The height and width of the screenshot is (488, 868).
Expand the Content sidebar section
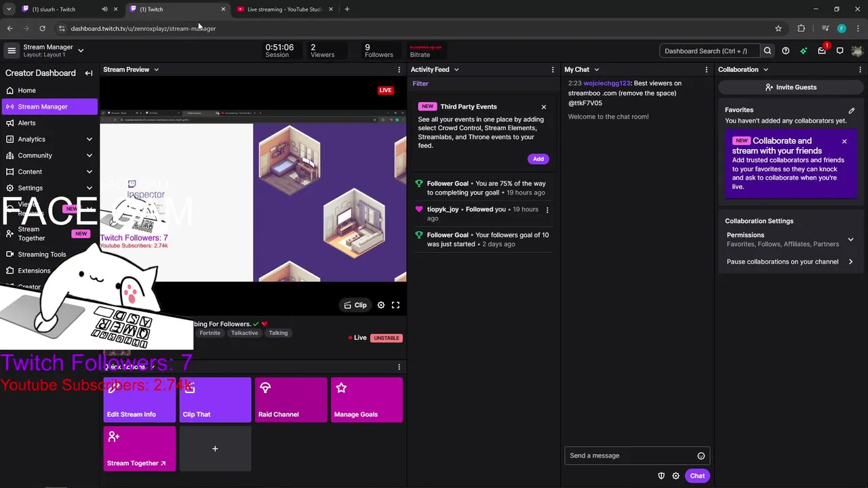(x=90, y=172)
